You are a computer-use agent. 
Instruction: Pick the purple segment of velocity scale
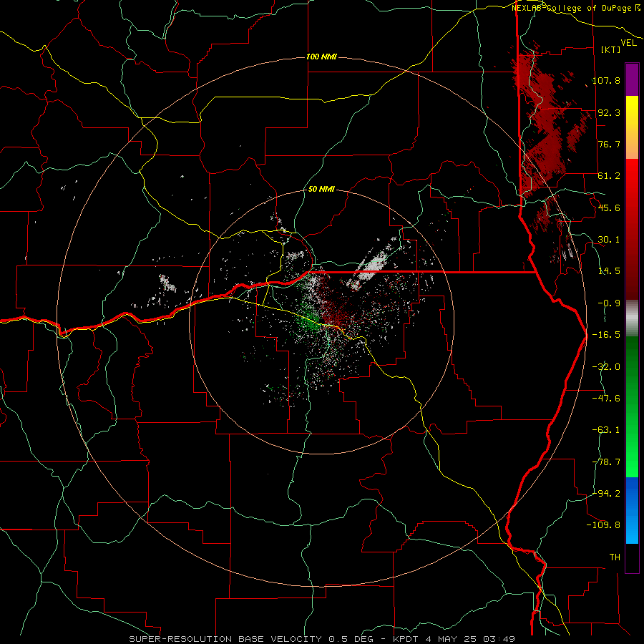[x=632, y=79]
